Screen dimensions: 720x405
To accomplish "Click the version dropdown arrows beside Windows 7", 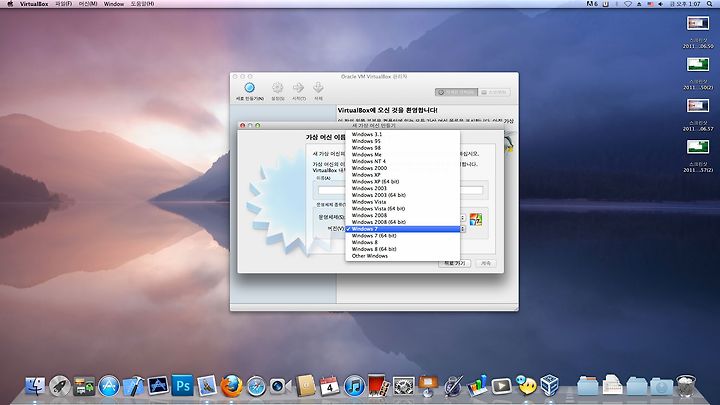I will pyautogui.click(x=462, y=229).
